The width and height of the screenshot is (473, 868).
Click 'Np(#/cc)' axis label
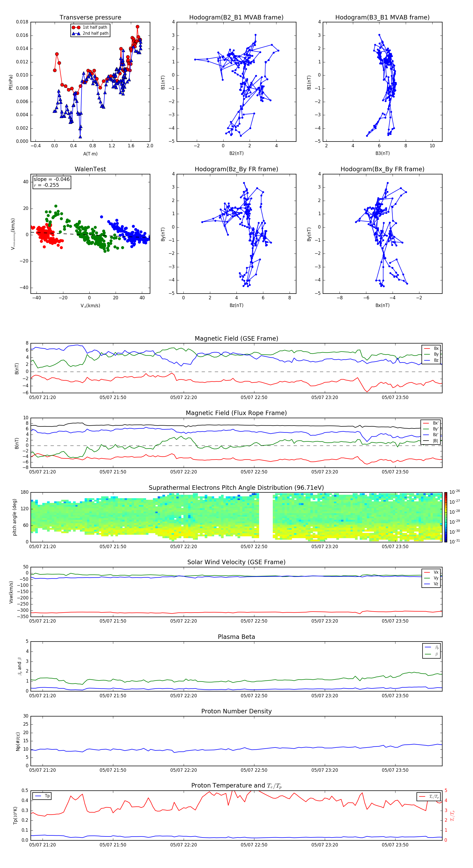click(18, 741)
